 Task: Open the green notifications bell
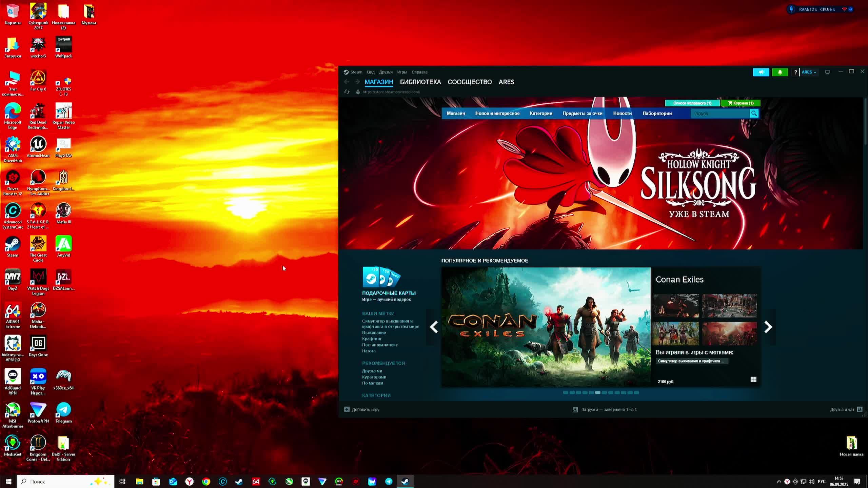point(780,72)
